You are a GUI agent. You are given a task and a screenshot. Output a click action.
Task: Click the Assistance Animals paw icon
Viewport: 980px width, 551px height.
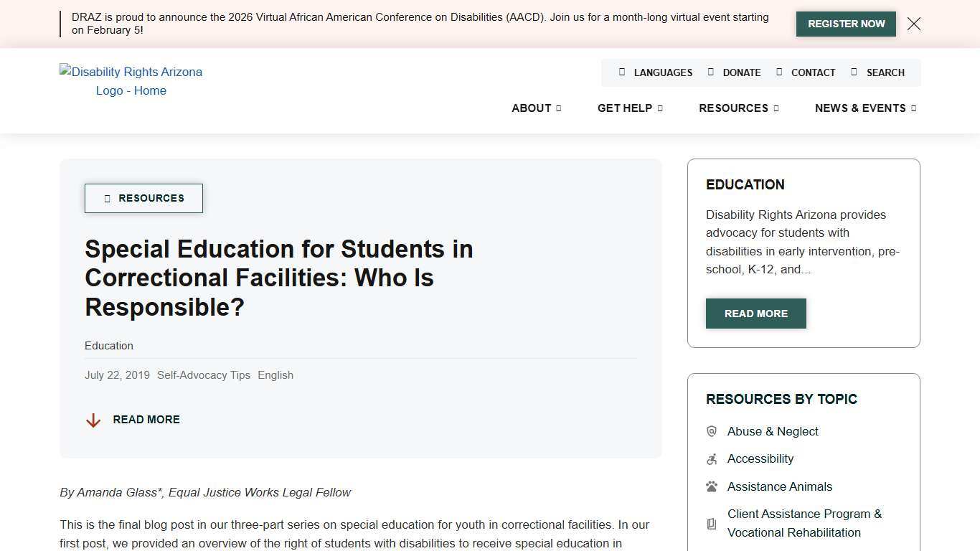pyautogui.click(x=711, y=486)
